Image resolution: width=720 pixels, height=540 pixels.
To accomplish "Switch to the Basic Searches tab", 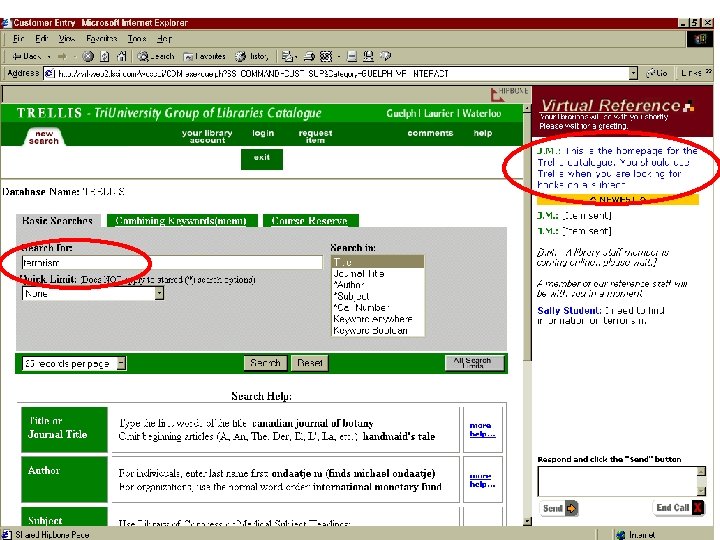I will (x=57, y=221).
